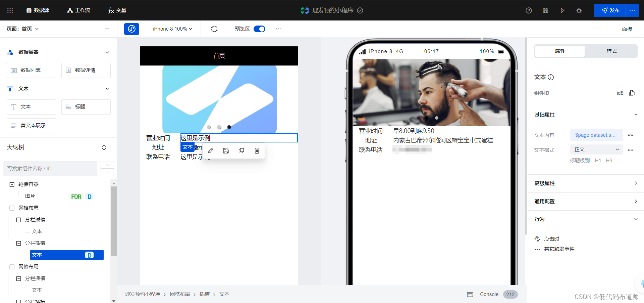Click the blue mini program mode icon
The height and width of the screenshot is (303, 644).
coord(131,29)
